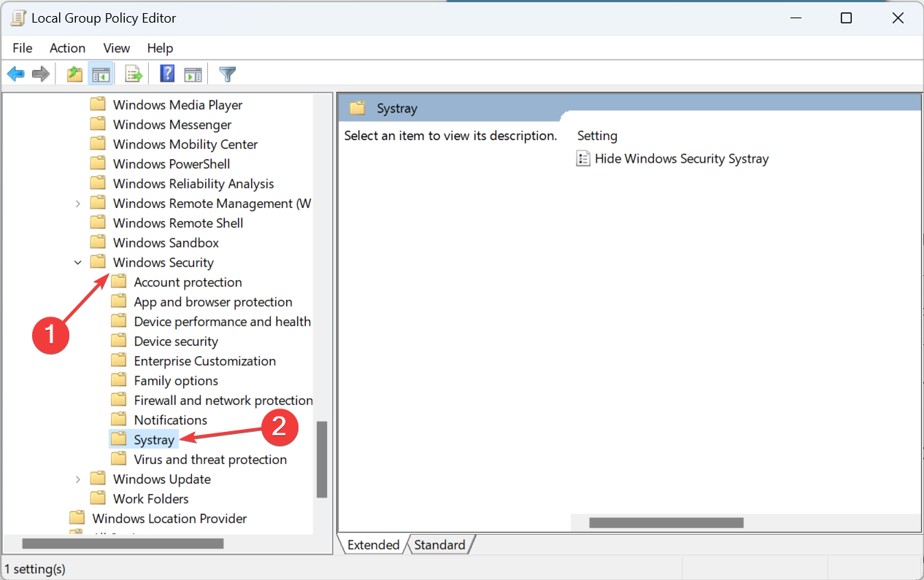Click the folder icon beside Notifications
Image resolution: width=924 pixels, height=580 pixels.
pyautogui.click(x=119, y=419)
